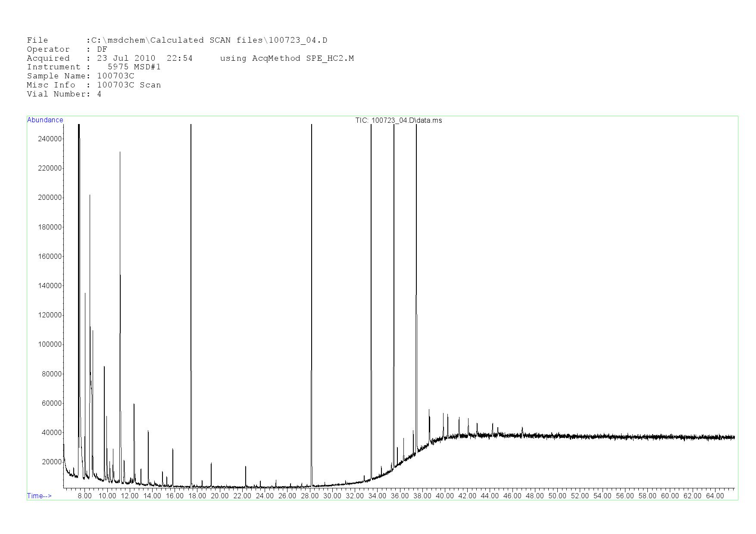Click the Time--> axis label

(x=39, y=496)
